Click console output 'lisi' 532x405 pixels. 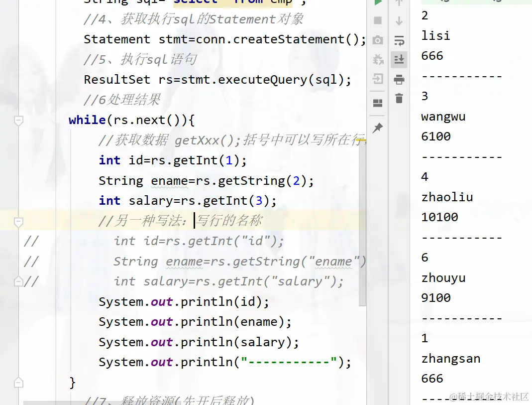435,36
